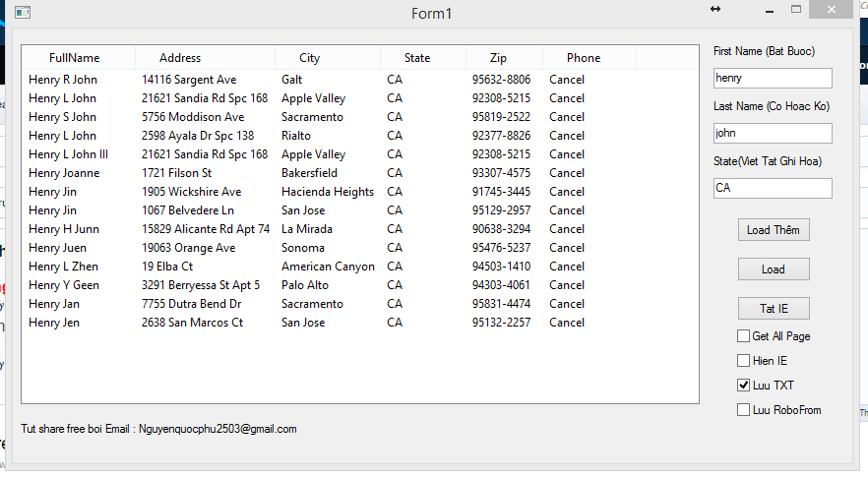
Task: Click the Load button
Action: [x=773, y=269]
